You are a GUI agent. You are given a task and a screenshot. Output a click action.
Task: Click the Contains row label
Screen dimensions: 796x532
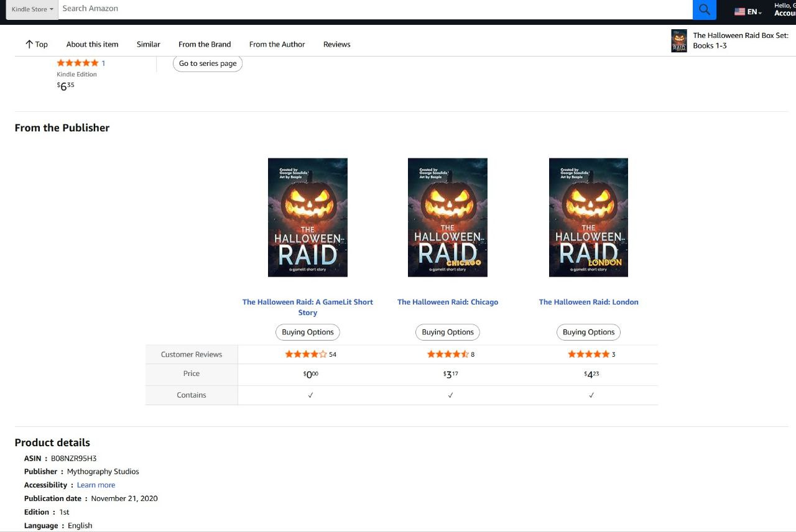(x=192, y=395)
